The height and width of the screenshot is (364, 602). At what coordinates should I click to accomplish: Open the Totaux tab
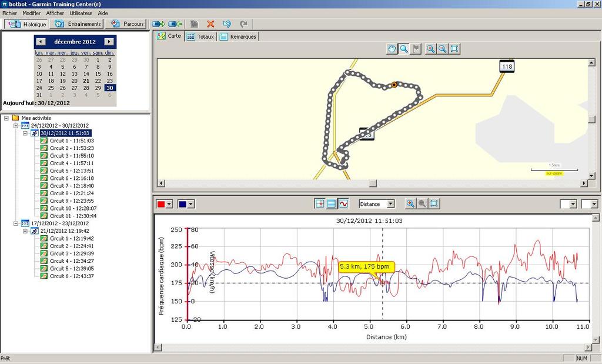tap(200, 36)
